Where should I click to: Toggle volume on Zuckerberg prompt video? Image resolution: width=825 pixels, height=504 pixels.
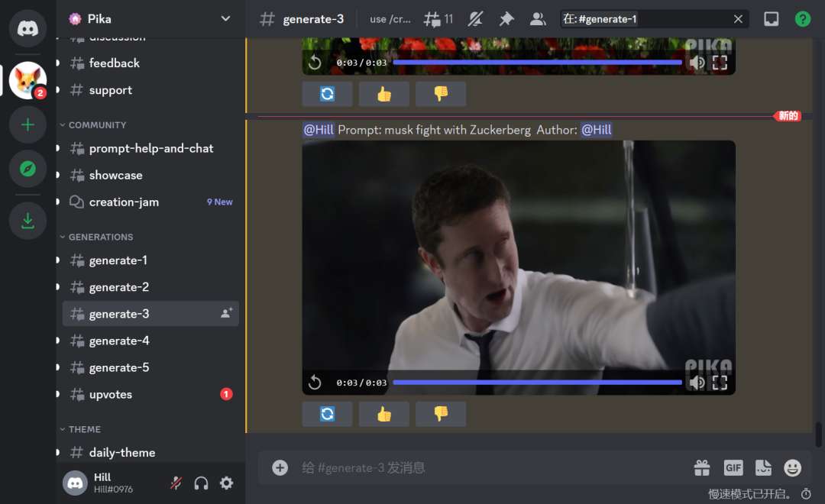pyautogui.click(x=697, y=383)
